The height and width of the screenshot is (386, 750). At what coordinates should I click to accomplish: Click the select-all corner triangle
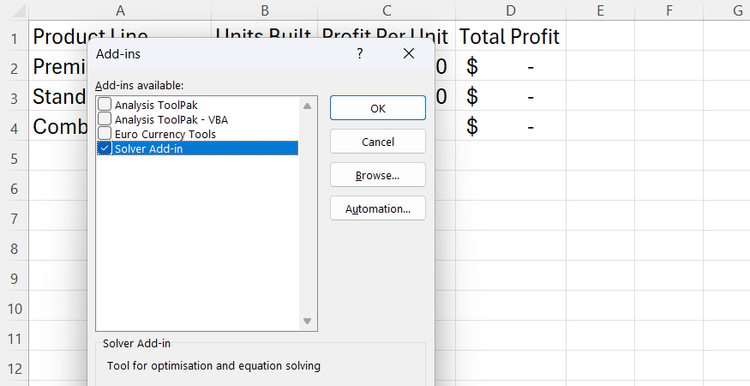tap(19, 11)
